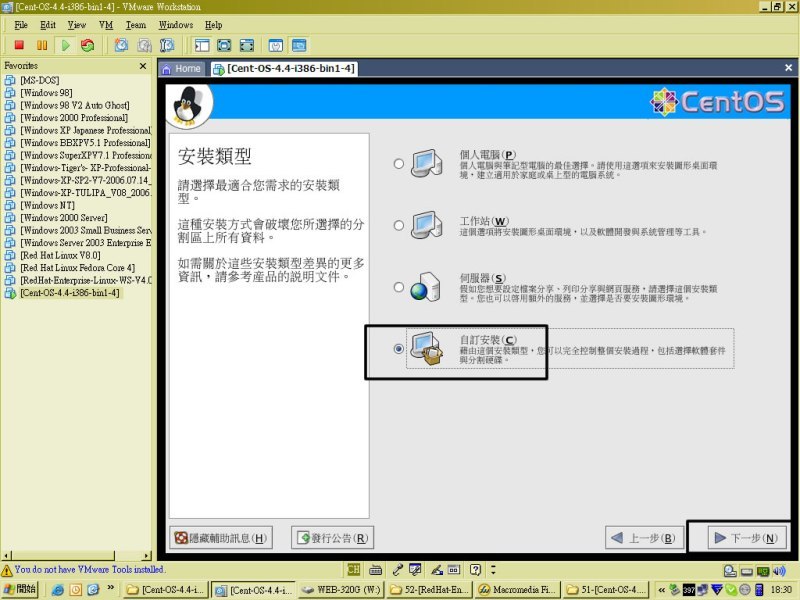
Task: Open the Help menu
Action: tap(214, 25)
